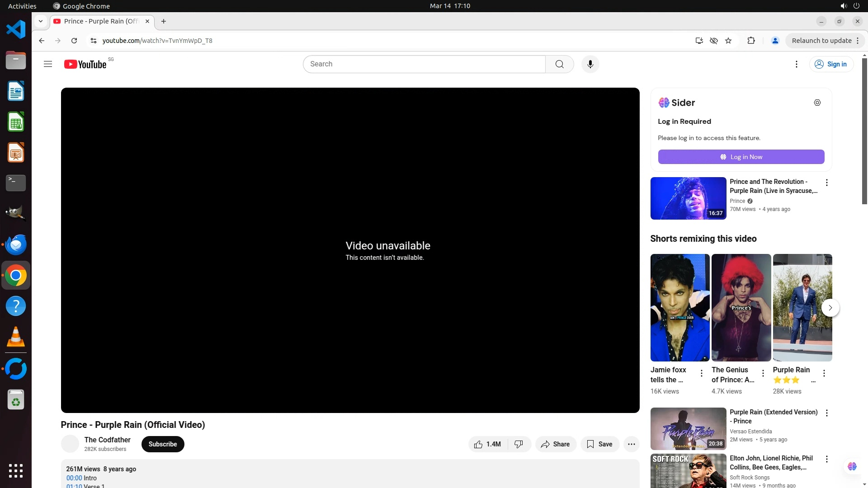The height and width of the screenshot is (488, 868).
Task: Expand more actions menu under video
Action: (631, 444)
